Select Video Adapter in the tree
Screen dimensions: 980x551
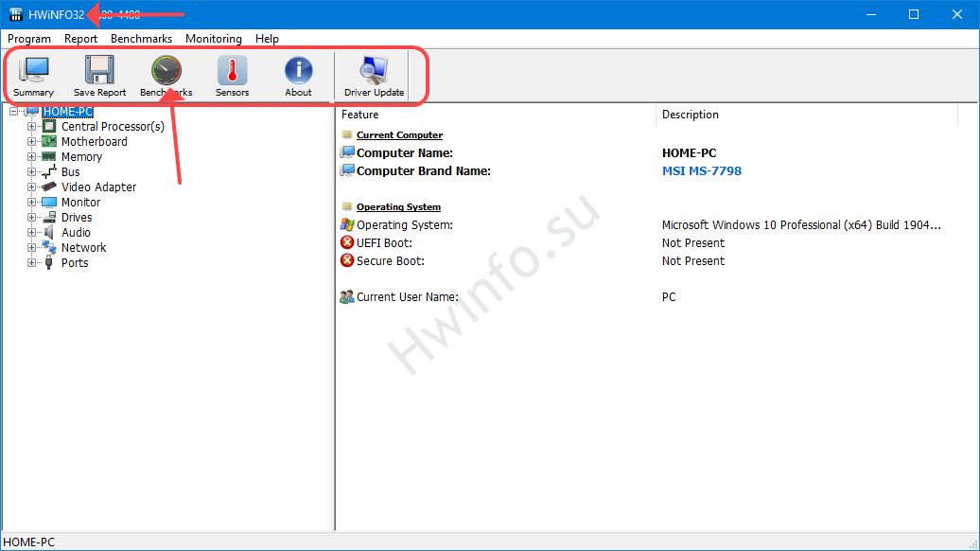(x=98, y=187)
